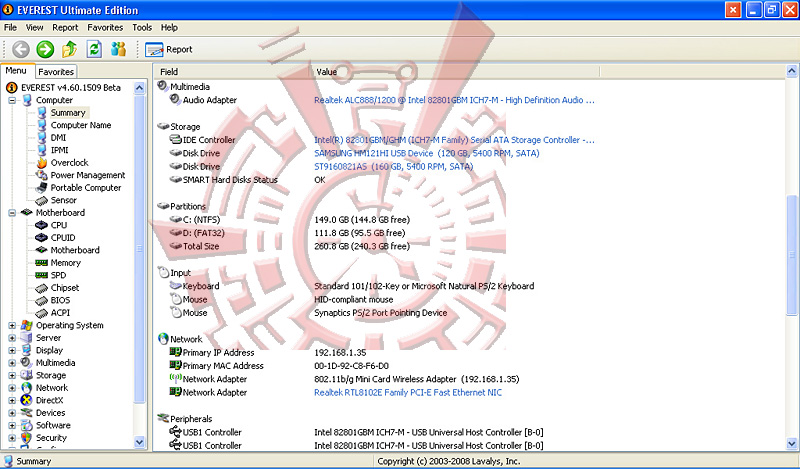Select Computer Name in the tree
The height and width of the screenshot is (469, 800).
coord(81,125)
